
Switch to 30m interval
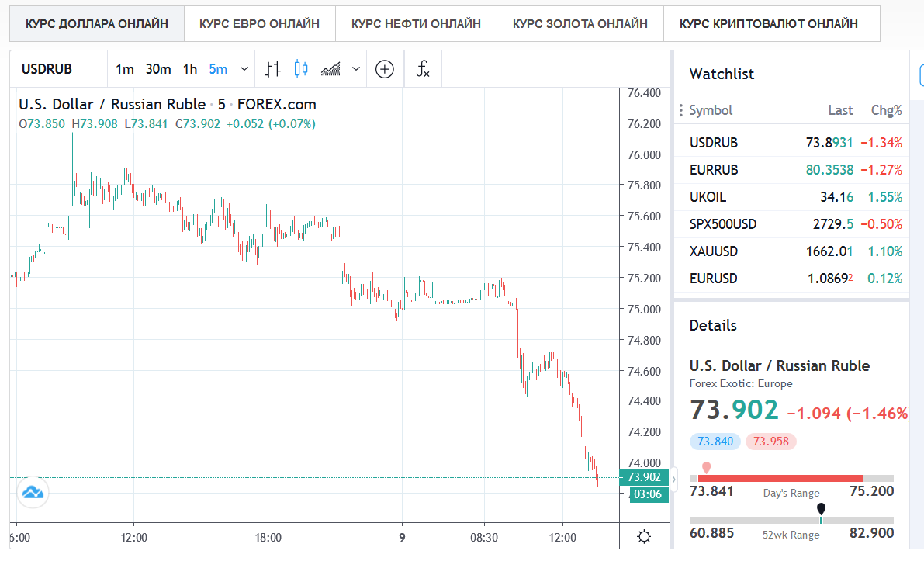[158, 69]
